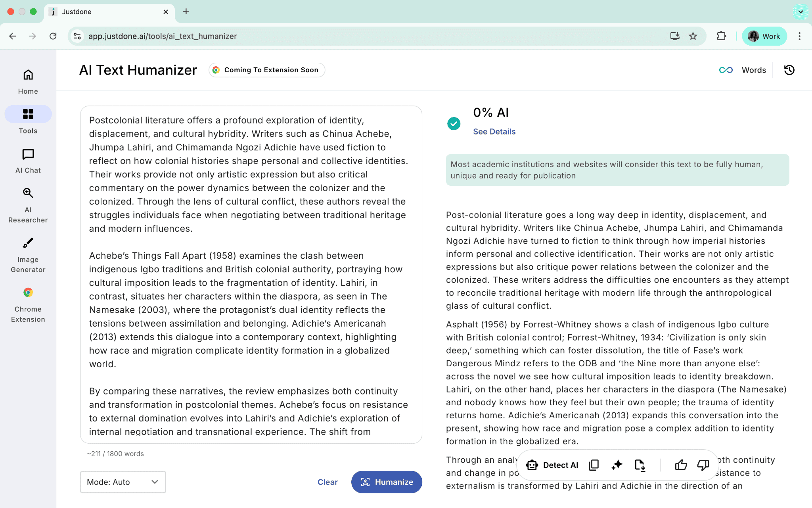The width and height of the screenshot is (812, 508).
Task: Open the See Details link
Action: pos(494,132)
